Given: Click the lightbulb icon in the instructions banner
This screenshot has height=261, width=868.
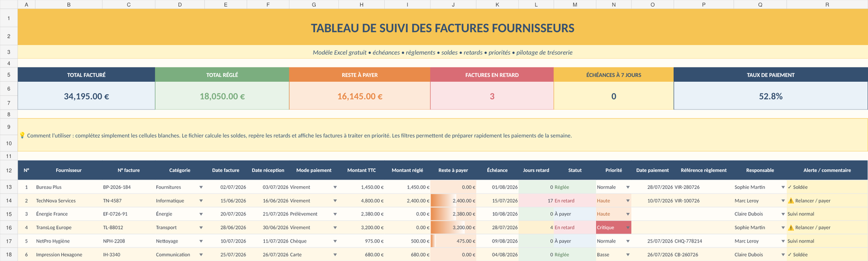Looking at the screenshot, I should [x=22, y=135].
